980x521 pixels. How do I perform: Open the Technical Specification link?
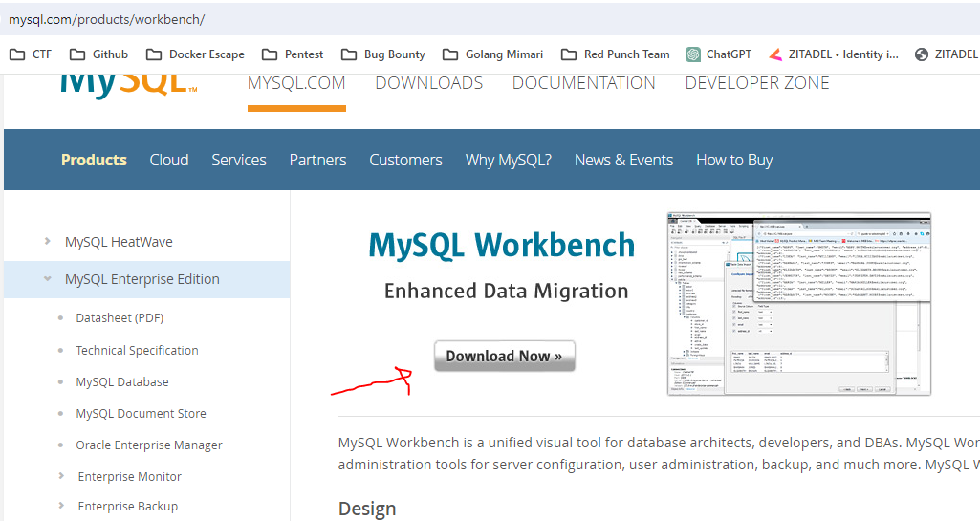137,351
